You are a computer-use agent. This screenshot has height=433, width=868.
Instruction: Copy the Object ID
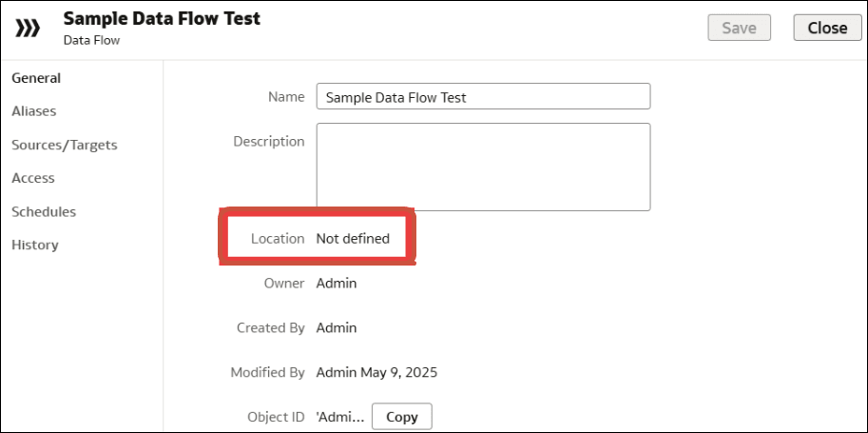(401, 417)
